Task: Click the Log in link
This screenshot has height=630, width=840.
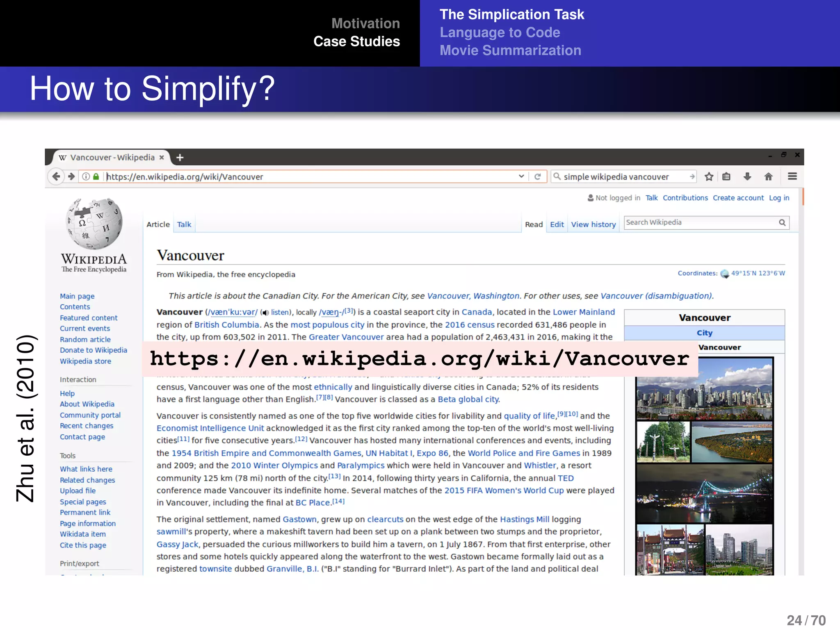Action: pyautogui.click(x=779, y=198)
